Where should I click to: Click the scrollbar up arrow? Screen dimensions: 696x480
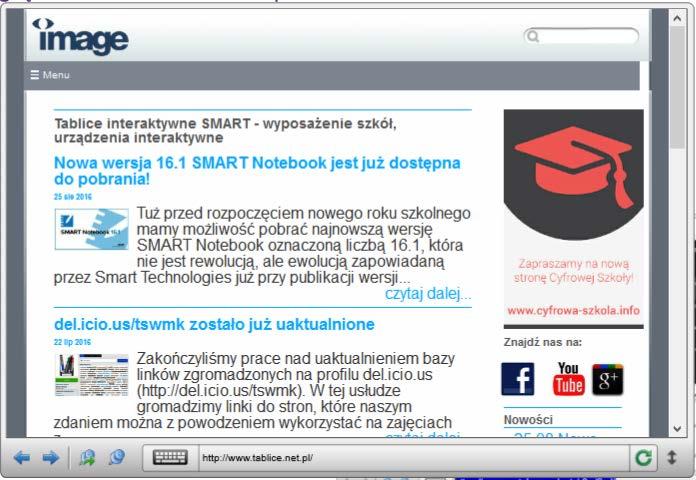(677, 19)
